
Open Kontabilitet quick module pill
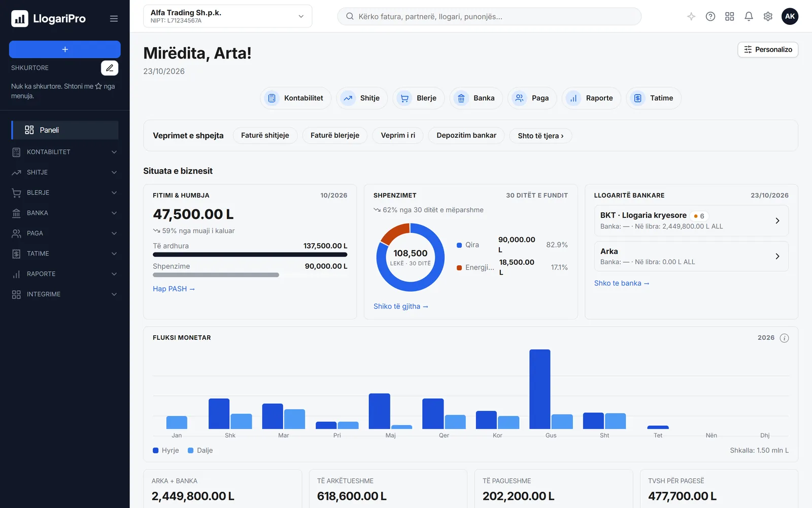(295, 98)
